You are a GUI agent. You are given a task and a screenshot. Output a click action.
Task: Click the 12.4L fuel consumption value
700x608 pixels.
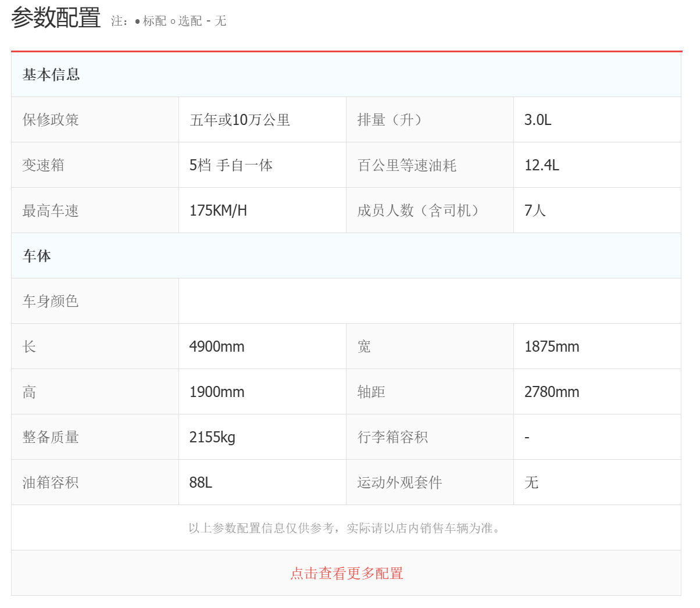542,165
